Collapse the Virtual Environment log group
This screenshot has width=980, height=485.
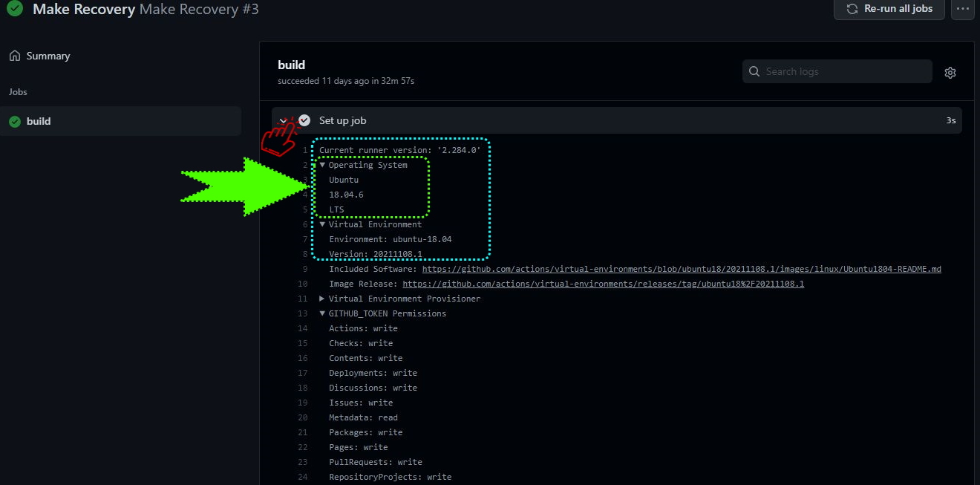tap(322, 224)
